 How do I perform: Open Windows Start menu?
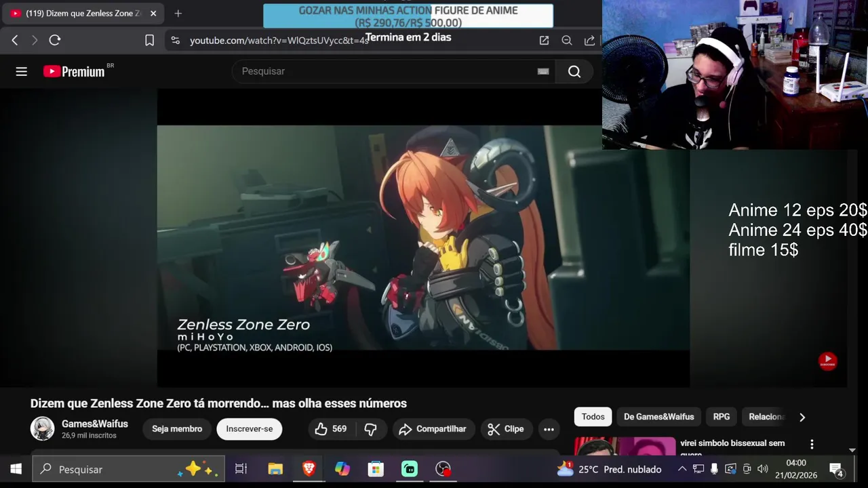(x=16, y=469)
